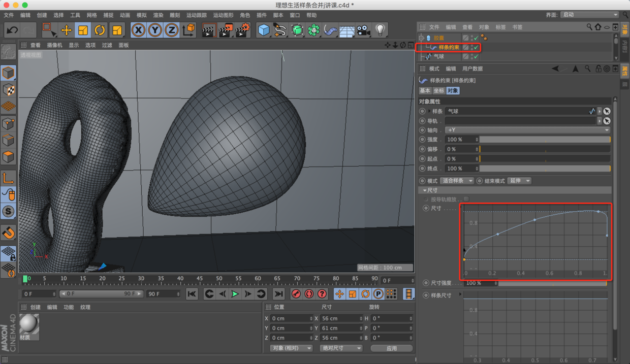Screen dimensions: 630x364
Task: Select the Move tool in top toolbar
Action: point(66,30)
